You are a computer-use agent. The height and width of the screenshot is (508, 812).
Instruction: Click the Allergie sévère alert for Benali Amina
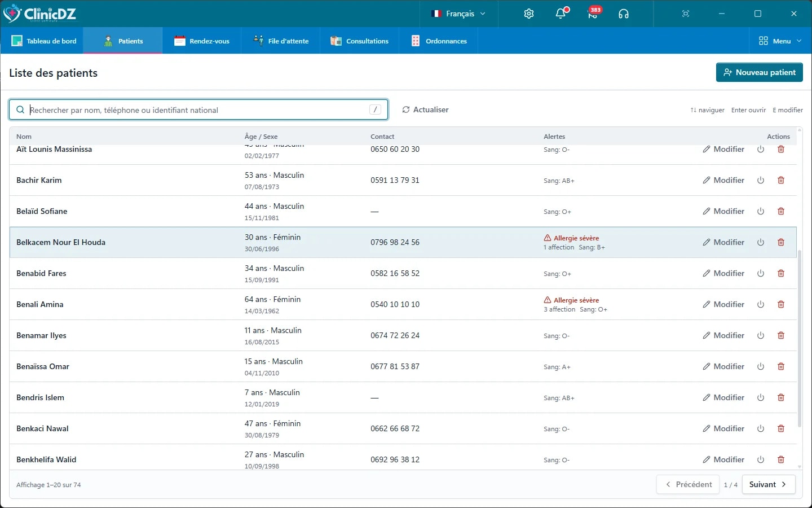[x=571, y=300]
